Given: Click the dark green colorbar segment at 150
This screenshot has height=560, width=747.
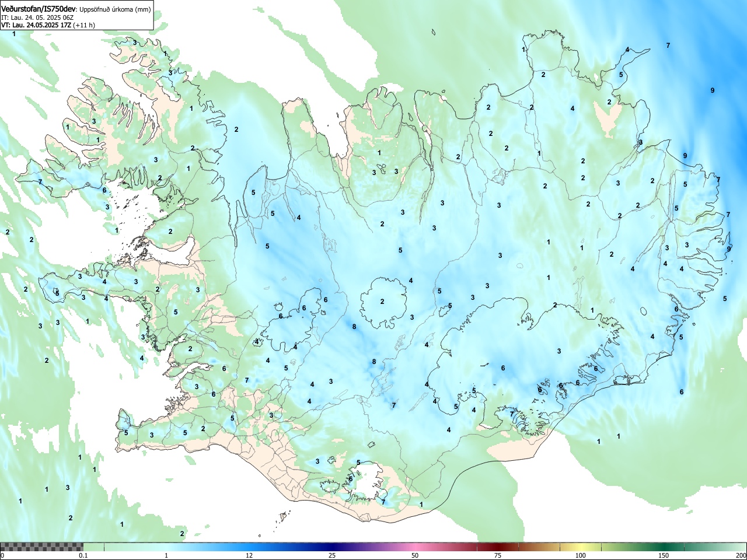Looking at the screenshot, I should point(664,547).
